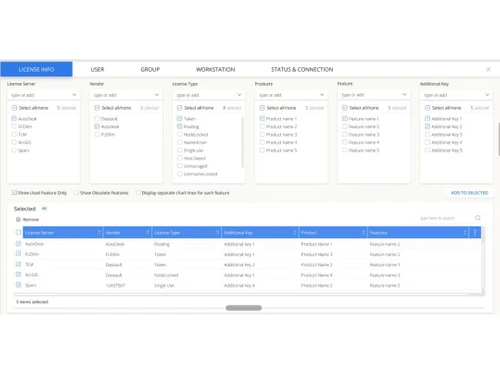Uncheck the TLM row in Selected table
500x375 pixels.
(18, 264)
